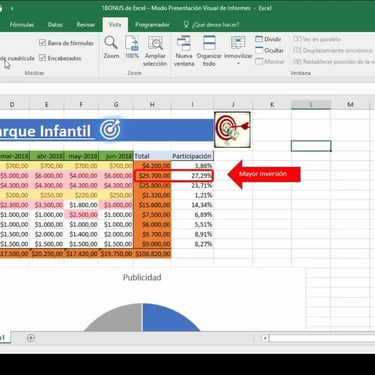Select the $1.320,00 total cell
The image size is (375, 375).
[152, 195]
